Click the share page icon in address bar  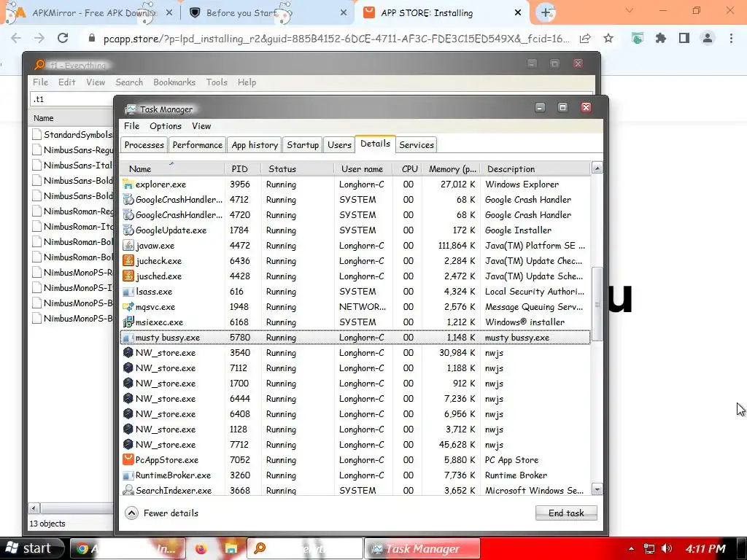[585, 38]
